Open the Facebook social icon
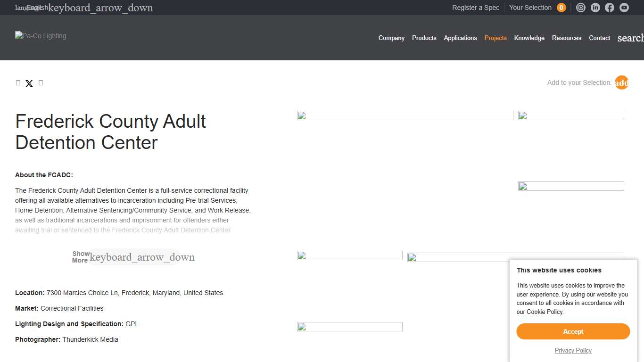Screen dimensions: 644x362 [610, 8]
